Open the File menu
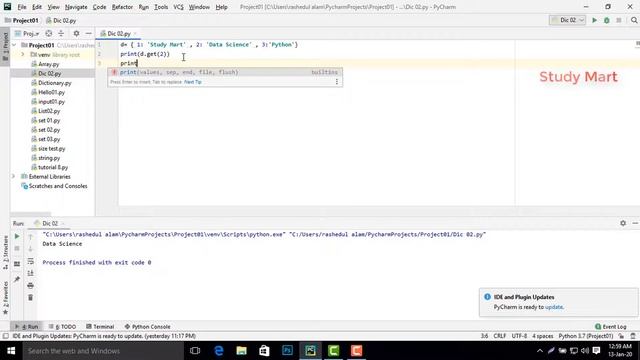The image size is (640, 360). point(22,7)
